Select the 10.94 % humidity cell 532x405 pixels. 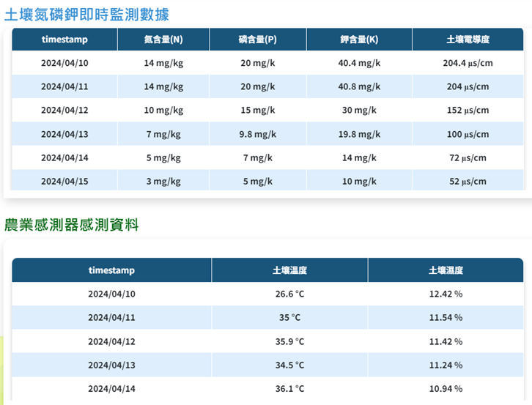point(446,389)
